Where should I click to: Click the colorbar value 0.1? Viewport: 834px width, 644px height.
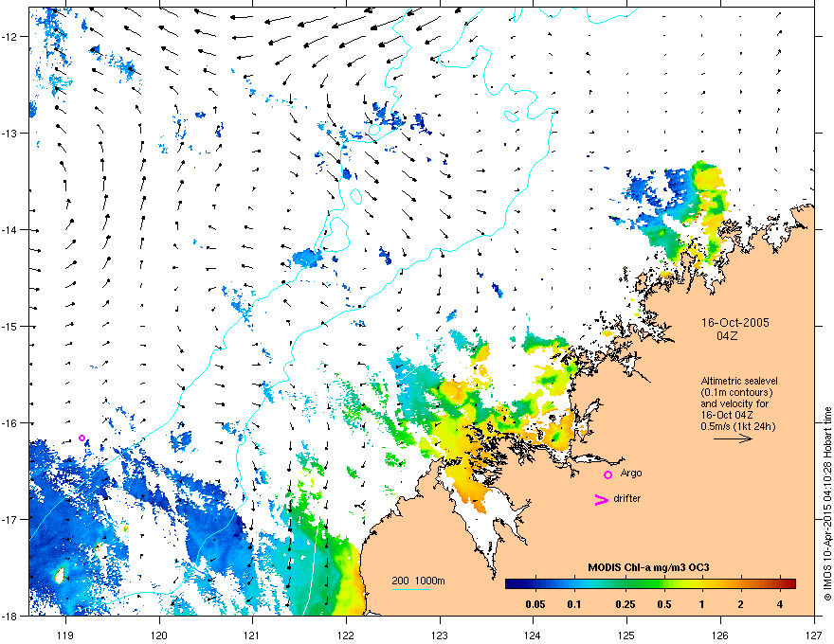point(574,604)
